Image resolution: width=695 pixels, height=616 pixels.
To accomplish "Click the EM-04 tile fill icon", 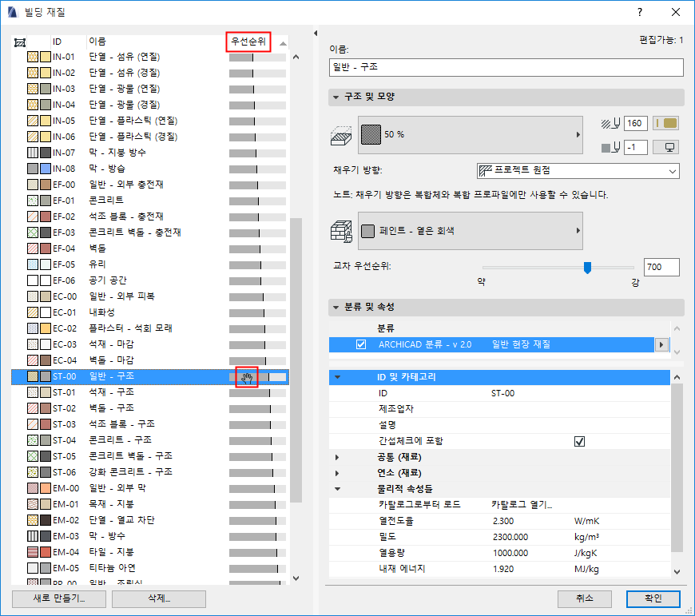I will 33,552.
